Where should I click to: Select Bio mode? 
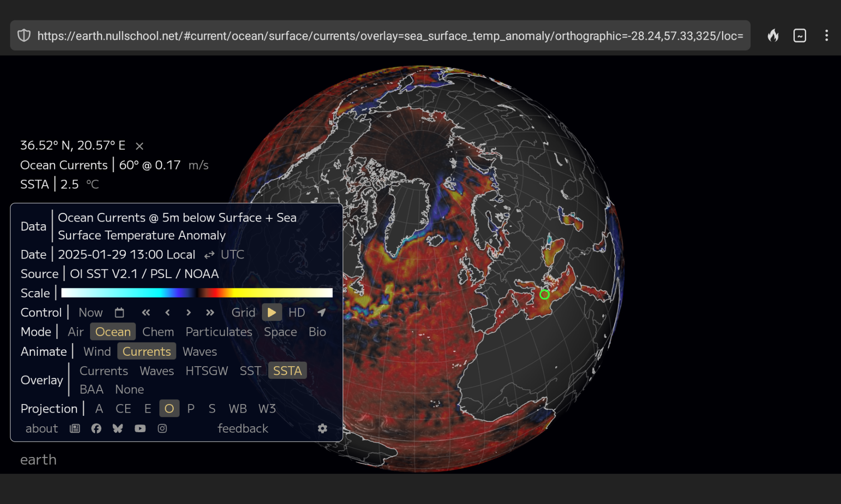click(x=317, y=332)
